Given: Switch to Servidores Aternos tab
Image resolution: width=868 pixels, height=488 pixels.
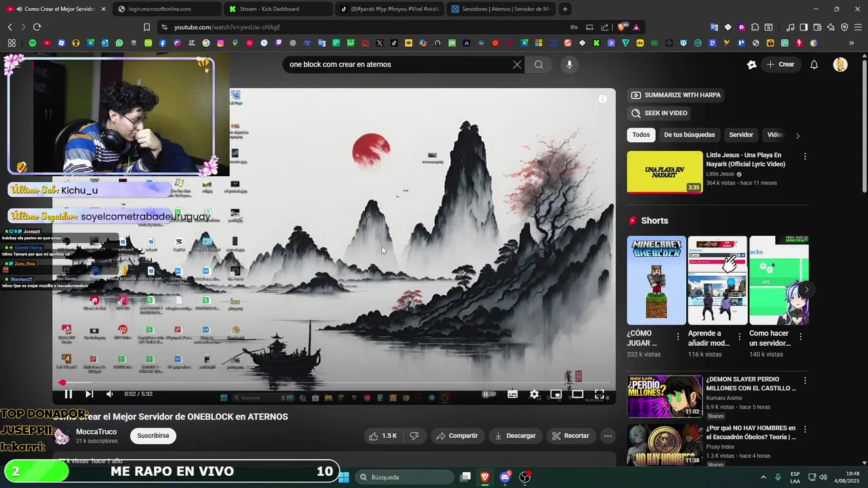Looking at the screenshot, I should 500,9.
